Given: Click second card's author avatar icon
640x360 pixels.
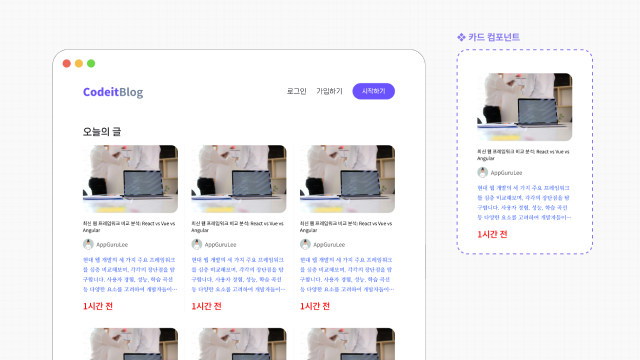Looking at the screenshot, I should (197, 244).
